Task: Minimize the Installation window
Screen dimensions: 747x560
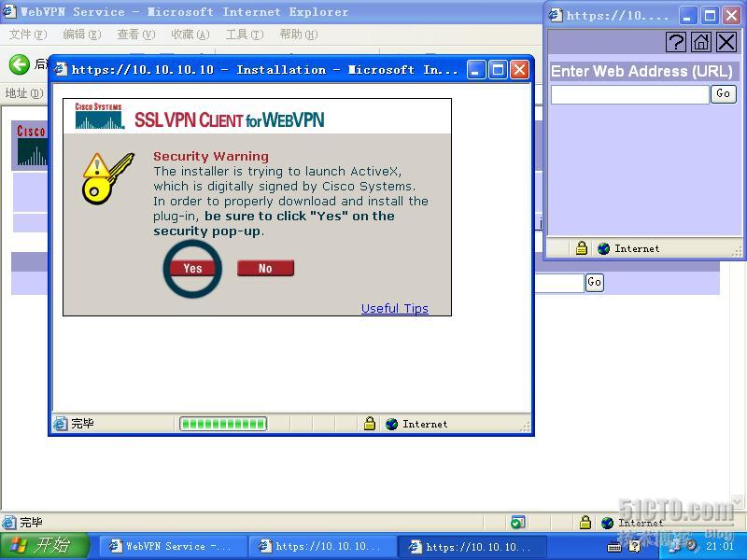Action: pos(475,70)
